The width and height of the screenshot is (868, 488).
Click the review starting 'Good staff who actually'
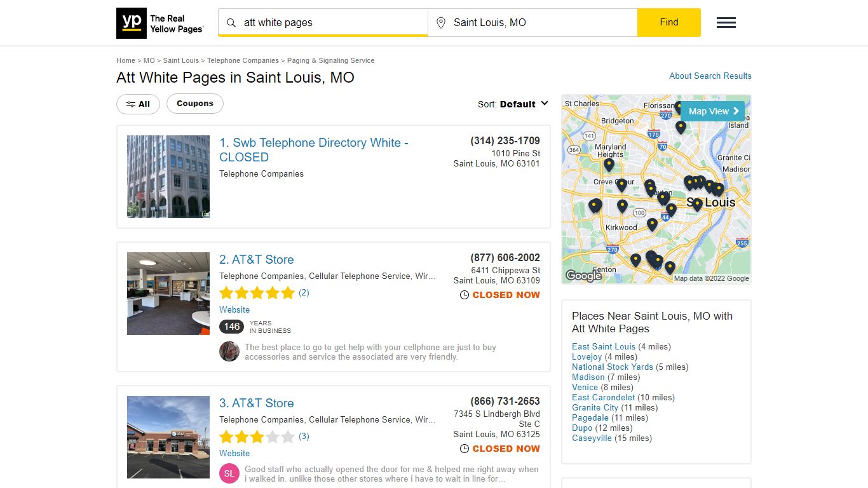click(x=391, y=474)
